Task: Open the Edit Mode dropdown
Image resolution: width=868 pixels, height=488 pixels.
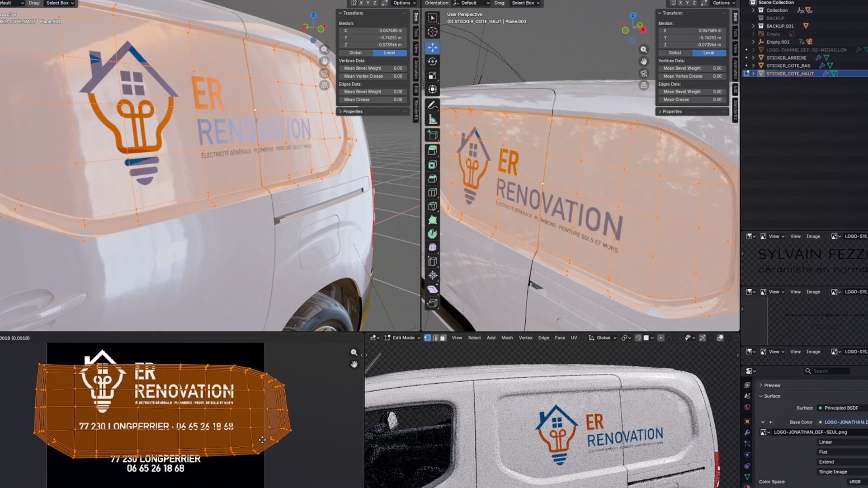Action: [403, 338]
